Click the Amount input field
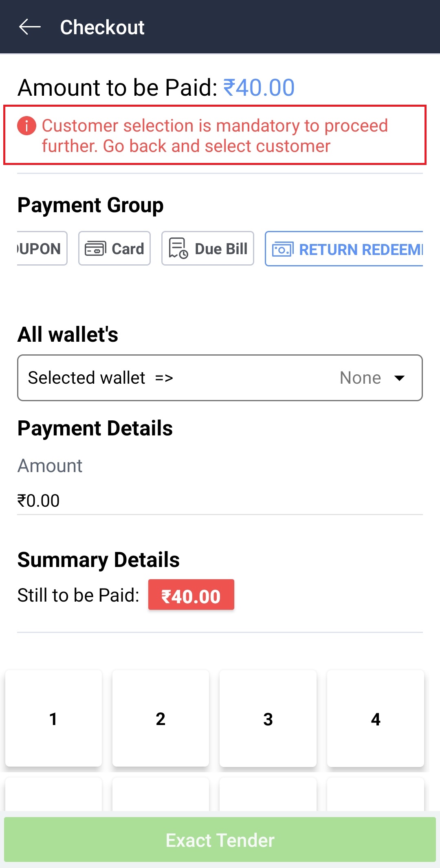Viewport: 440px width, 868px height. pyautogui.click(x=220, y=501)
